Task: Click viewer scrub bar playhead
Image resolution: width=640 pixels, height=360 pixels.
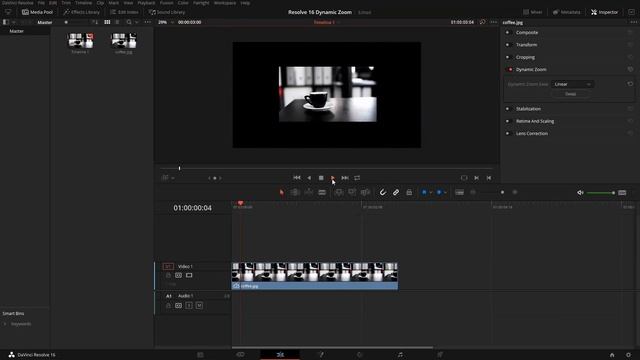Action: (x=179, y=168)
